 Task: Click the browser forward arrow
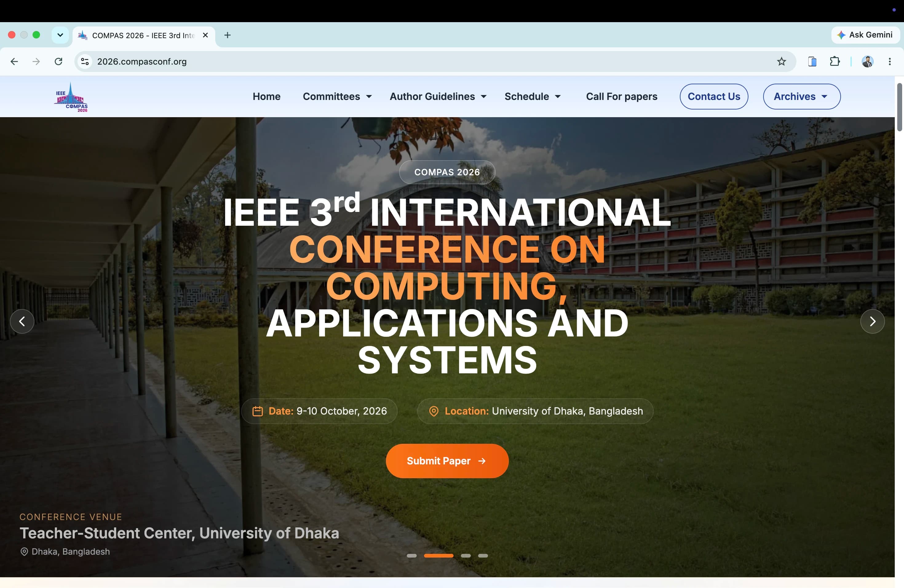pyautogui.click(x=36, y=62)
